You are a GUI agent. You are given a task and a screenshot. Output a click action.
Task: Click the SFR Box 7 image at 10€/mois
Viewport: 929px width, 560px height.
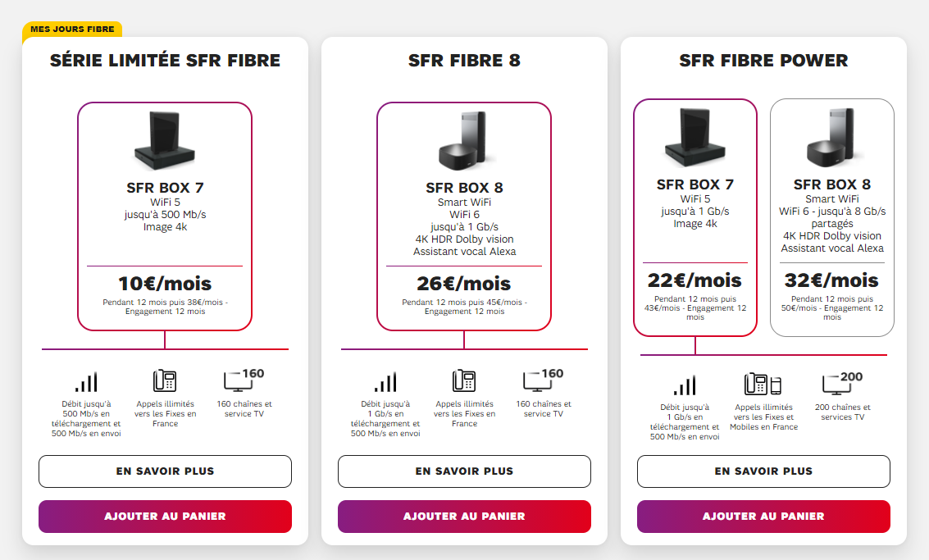(x=165, y=138)
